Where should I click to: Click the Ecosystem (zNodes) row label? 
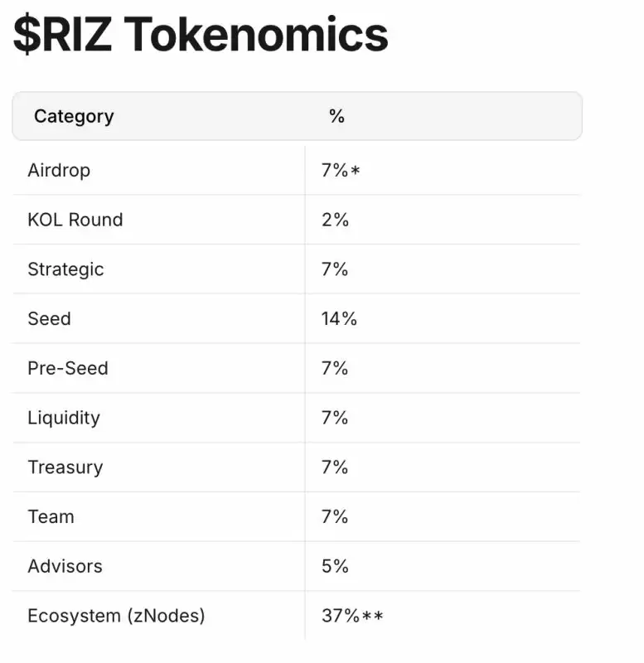pos(116,617)
